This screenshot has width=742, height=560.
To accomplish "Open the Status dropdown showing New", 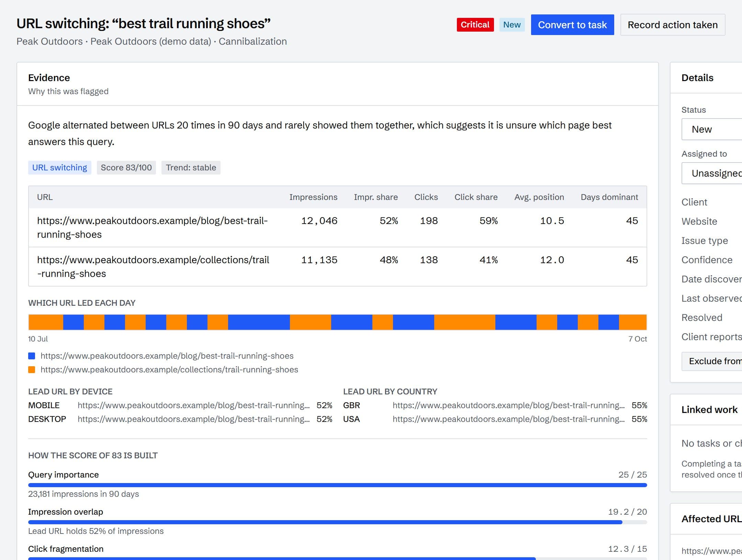I will tap(712, 129).
